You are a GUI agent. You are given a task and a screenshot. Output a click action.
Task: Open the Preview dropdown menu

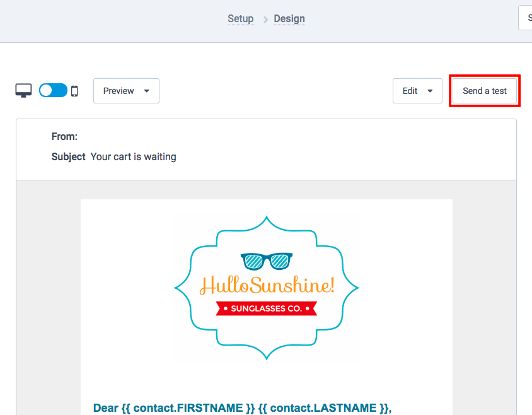point(126,91)
